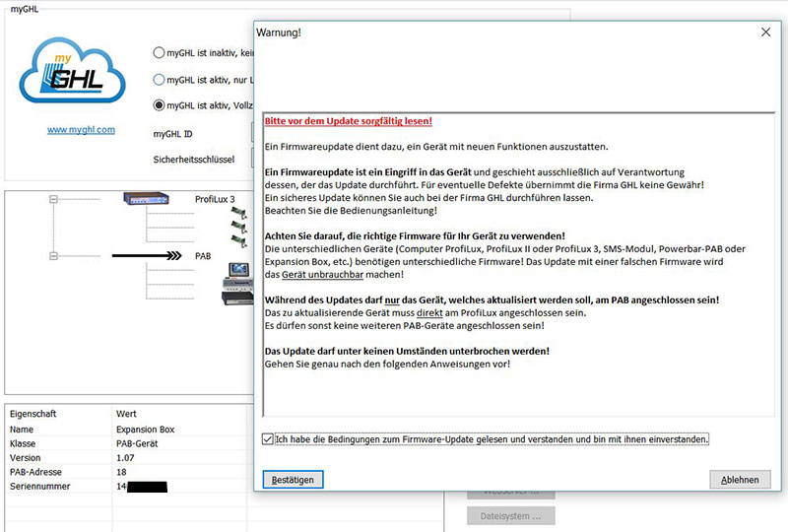Click the PAB-Adresse value 18

121,472
